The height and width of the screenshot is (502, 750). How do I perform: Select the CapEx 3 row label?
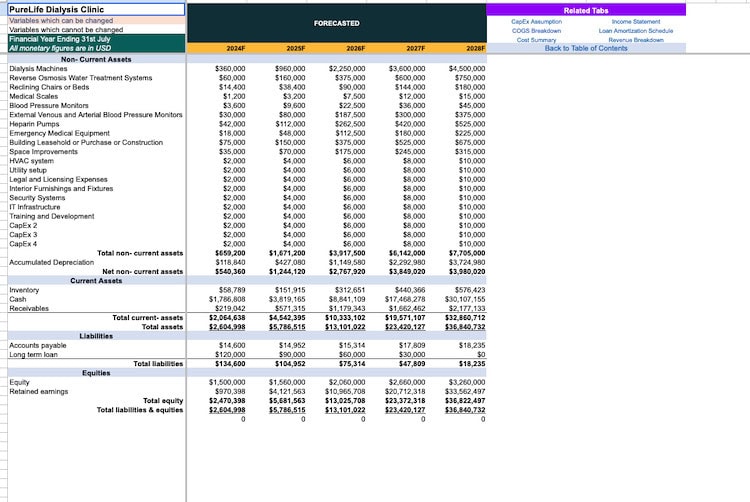coord(23,235)
